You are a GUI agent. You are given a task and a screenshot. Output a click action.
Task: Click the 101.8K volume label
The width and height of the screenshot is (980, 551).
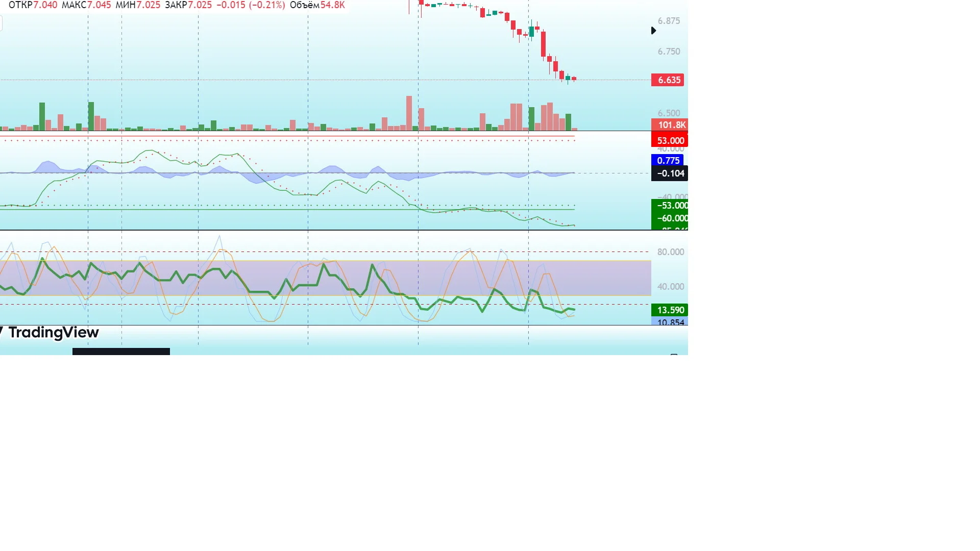(x=670, y=125)
